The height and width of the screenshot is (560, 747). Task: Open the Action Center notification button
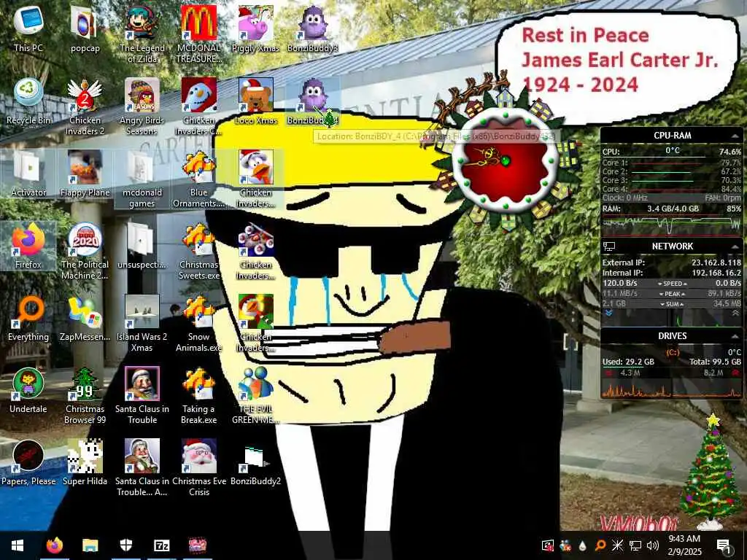coord(724,545)
